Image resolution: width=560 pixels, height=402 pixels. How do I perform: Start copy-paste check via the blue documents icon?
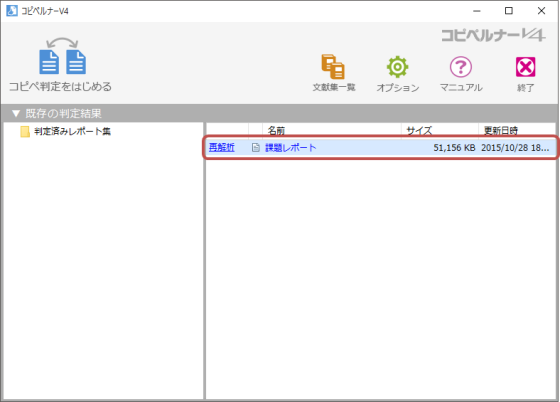coord(62,56)
